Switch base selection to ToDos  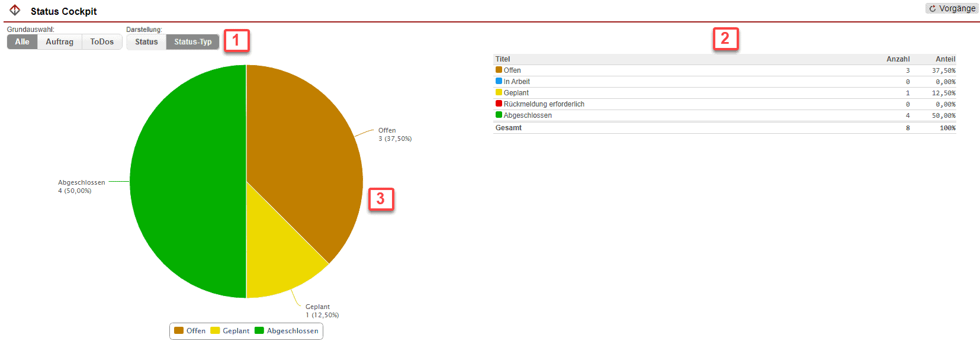point(102,42)
